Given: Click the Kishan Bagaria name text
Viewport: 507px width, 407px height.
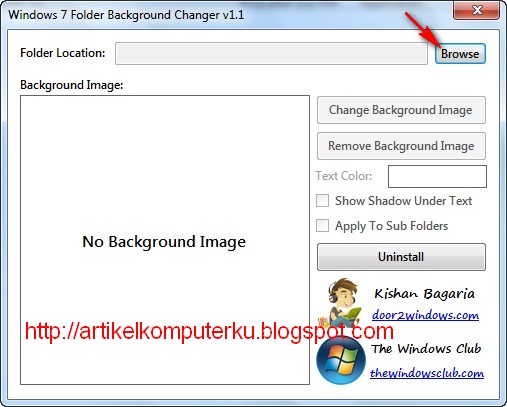Looking at the screenshot, I should pos(424,294).
